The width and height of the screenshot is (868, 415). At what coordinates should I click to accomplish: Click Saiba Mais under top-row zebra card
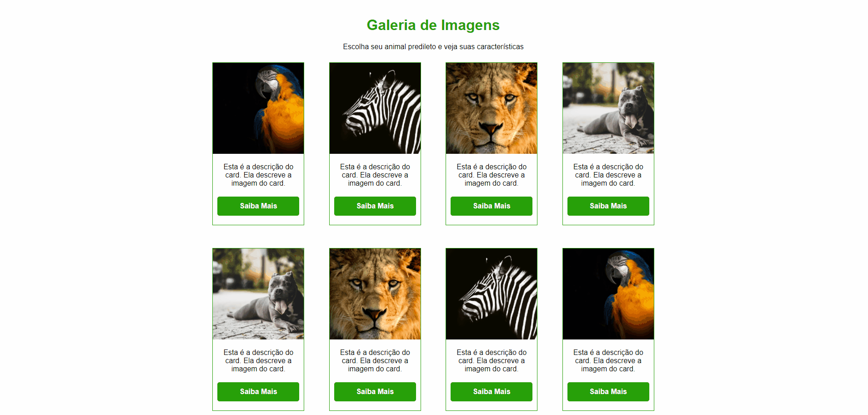[x=375, y=206]
